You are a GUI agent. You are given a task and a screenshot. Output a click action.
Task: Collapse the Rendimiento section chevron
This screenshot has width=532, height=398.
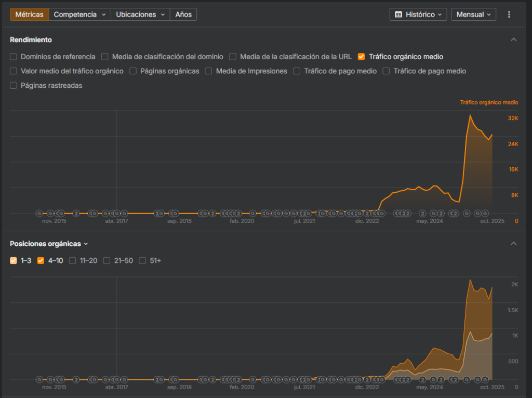pos(513,40)
